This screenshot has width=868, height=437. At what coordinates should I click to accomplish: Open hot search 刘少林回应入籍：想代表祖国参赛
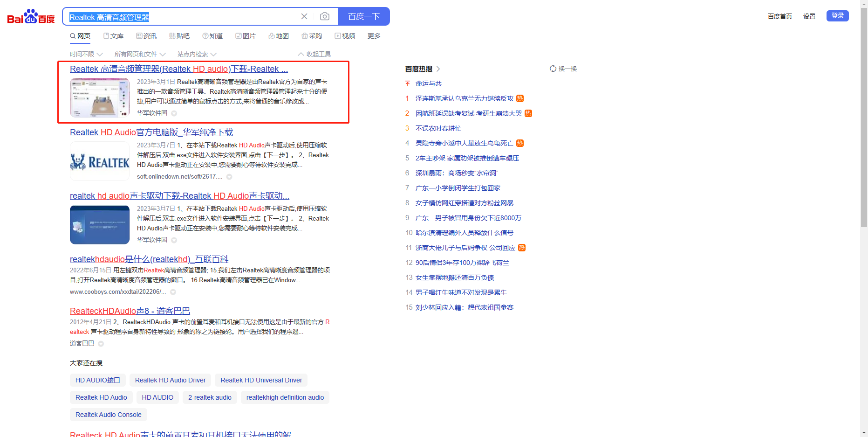pyautogui.click(x=465, y=307)
